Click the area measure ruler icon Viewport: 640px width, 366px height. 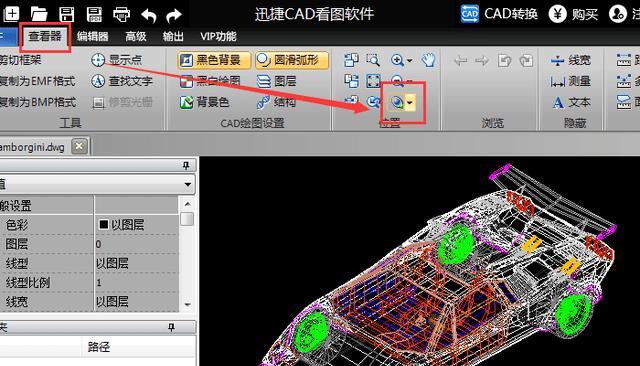point(624,102)
